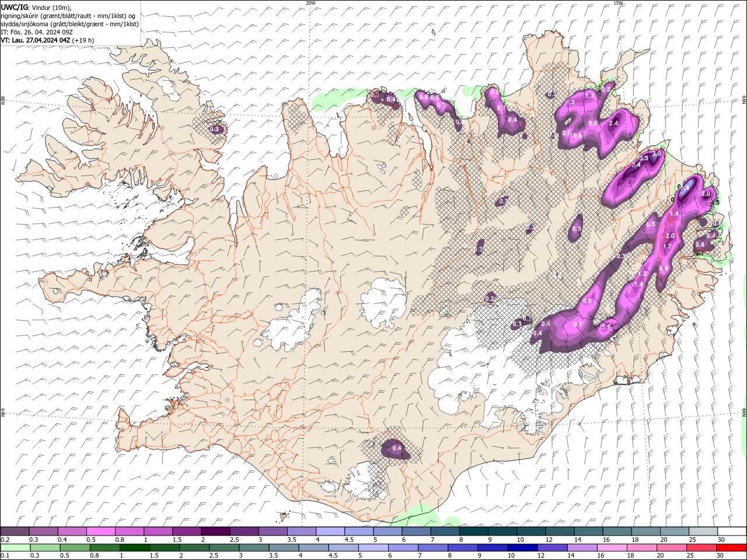
Task: Click the '2.4' snowfall value in the northeast
Action: pos(613,124)
